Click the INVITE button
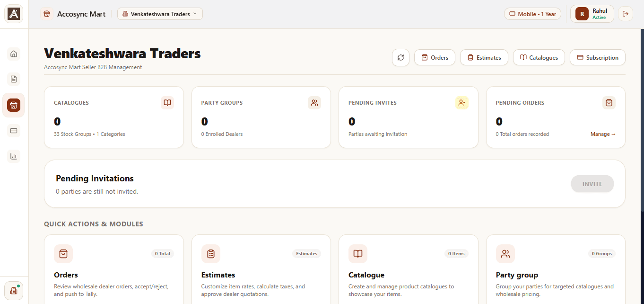The width and height of the screenshot is (644, 304). pos(592,184)
